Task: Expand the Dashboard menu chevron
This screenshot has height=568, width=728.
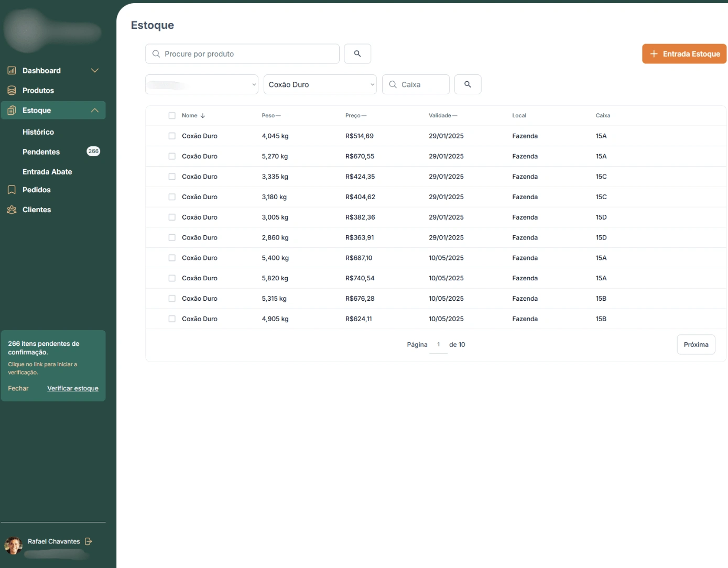Action: (x=95, y=70)
